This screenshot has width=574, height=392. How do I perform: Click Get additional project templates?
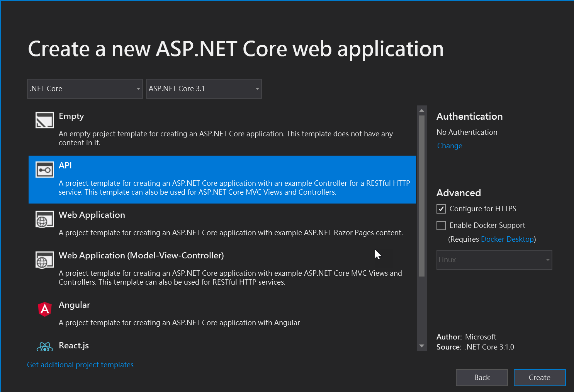pos(80,365)
